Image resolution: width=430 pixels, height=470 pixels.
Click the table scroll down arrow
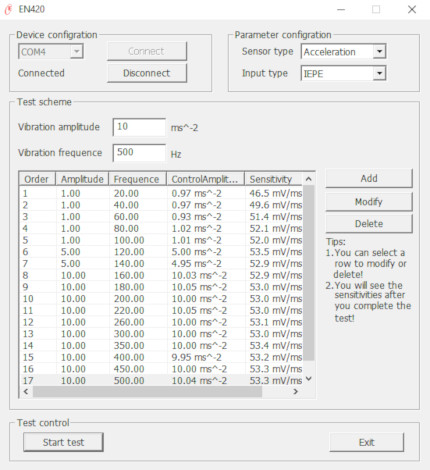pyautogui.click(x=309, y=379)
